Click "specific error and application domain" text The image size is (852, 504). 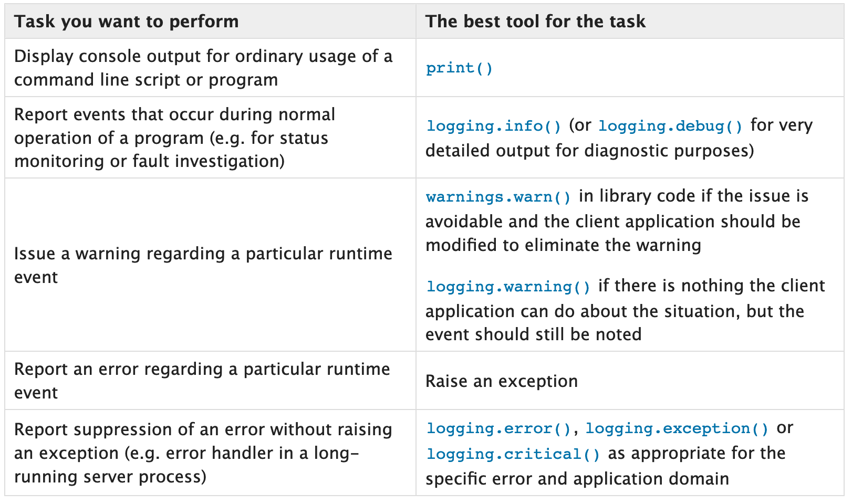[577, 479]
